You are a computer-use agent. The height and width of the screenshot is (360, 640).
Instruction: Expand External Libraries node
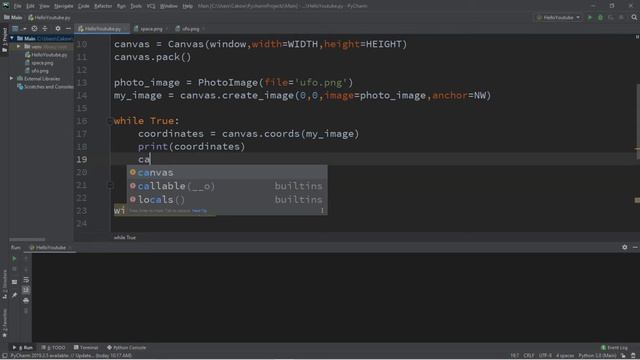point(11,78)
